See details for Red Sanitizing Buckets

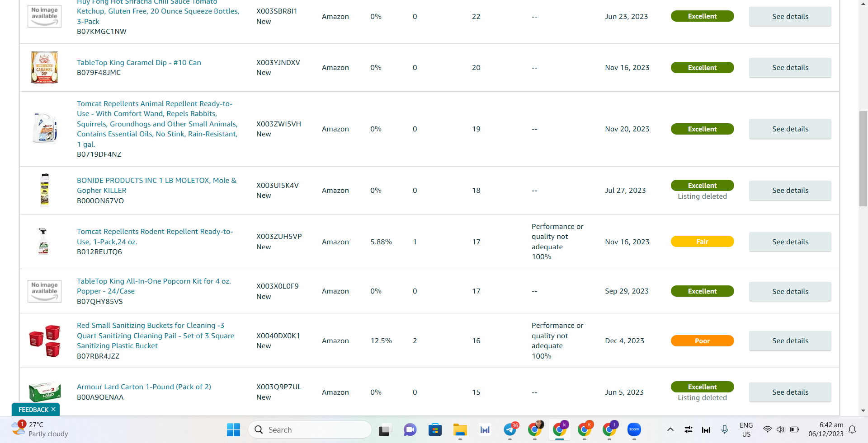[x=790, y=341]
